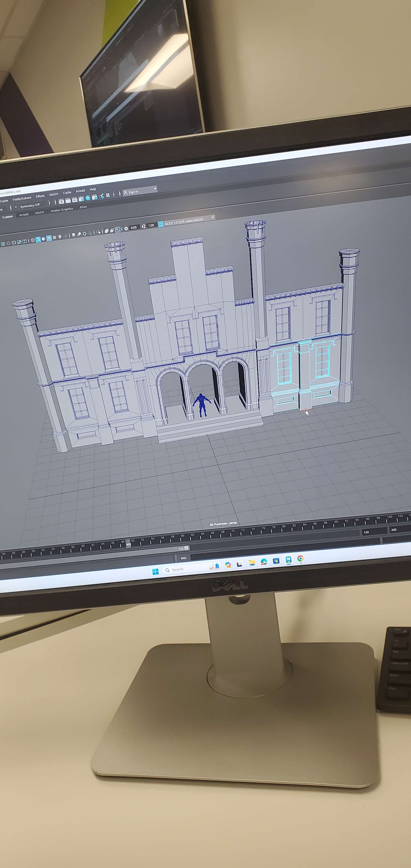Open Render Settings clapperboard with gear
This screenshot has height=868, width=411.
pos(81,199)
